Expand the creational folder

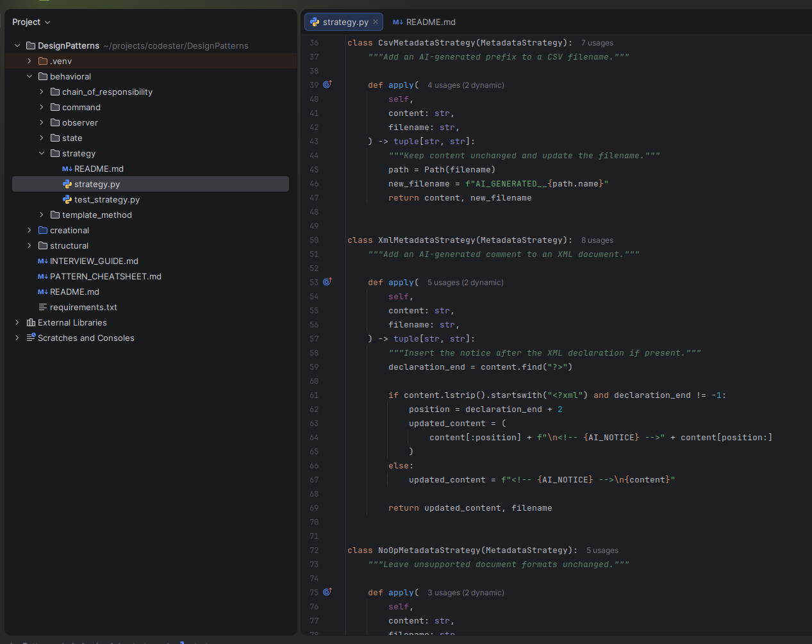point(29,230)
